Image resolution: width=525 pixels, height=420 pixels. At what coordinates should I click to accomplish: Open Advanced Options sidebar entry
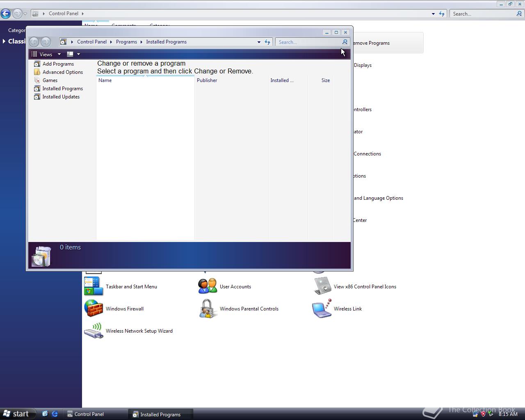click(x=58, y=72)
